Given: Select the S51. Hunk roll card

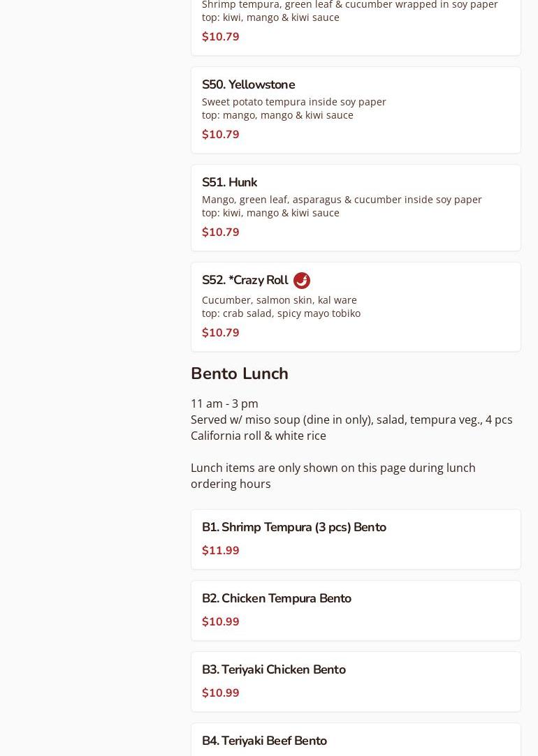Looking at the screenshot, I should click(x=356, y=208).
